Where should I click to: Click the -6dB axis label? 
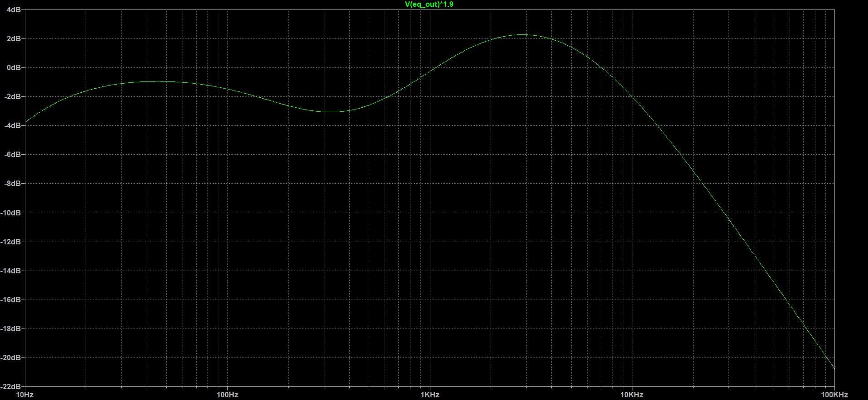[x=13, y=154]
